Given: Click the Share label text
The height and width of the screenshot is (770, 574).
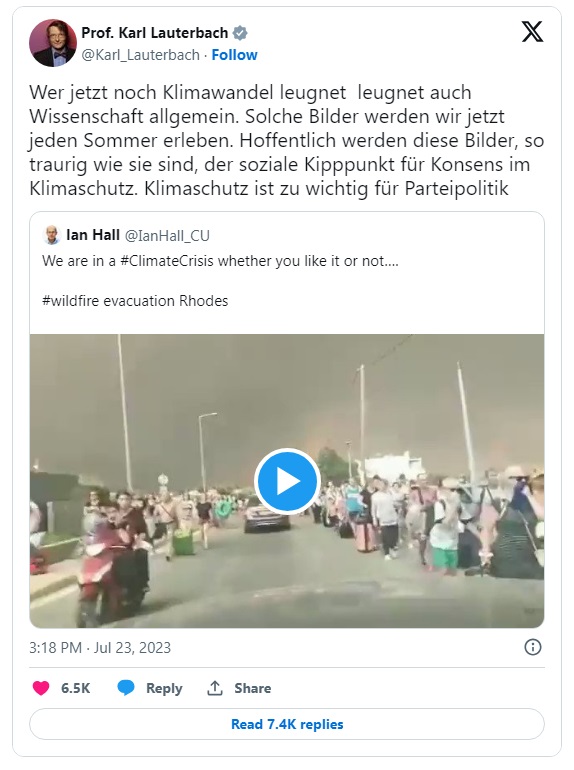Looking at the screenshot, I should pos(252,688).
